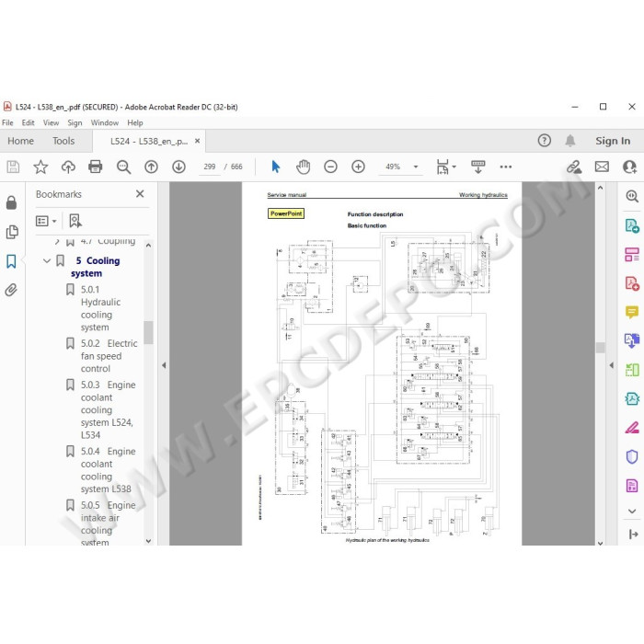Choose the Selection arrow tool
The image size is (644, 644).
pyautogui.click(x=276, y=167)
